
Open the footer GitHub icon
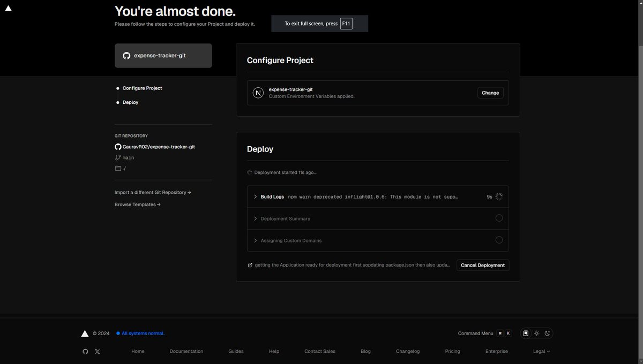click(85, 352)
